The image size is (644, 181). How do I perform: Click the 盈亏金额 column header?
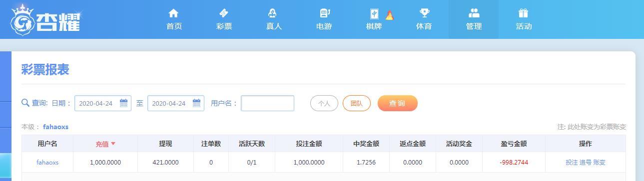click(514, 144)
